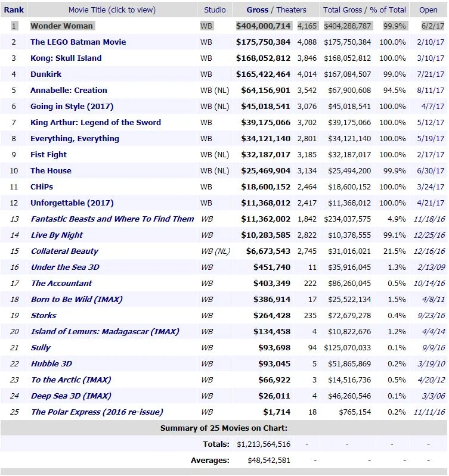
Task: Sort table by Rank column header
Action: click(14, 10)
